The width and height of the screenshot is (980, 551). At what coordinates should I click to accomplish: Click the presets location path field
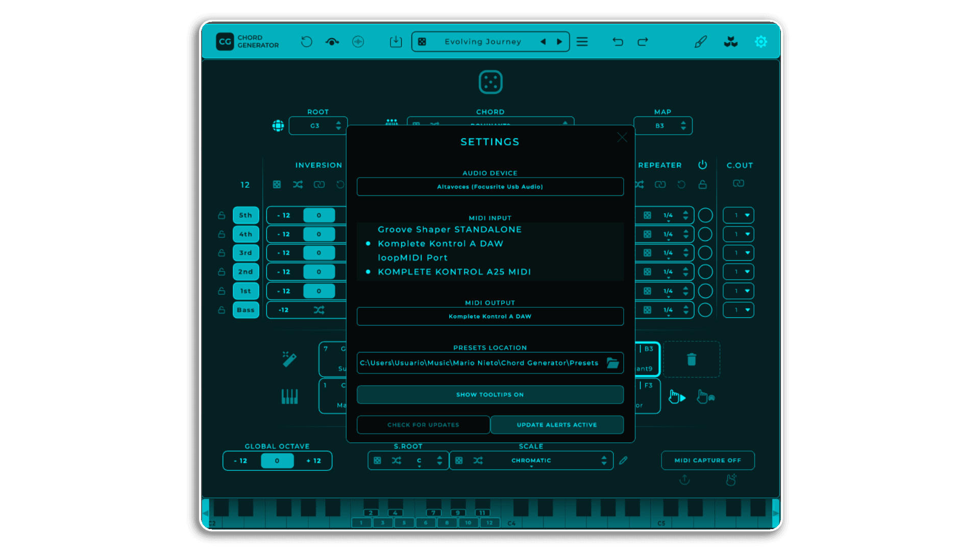click(479, 363)
